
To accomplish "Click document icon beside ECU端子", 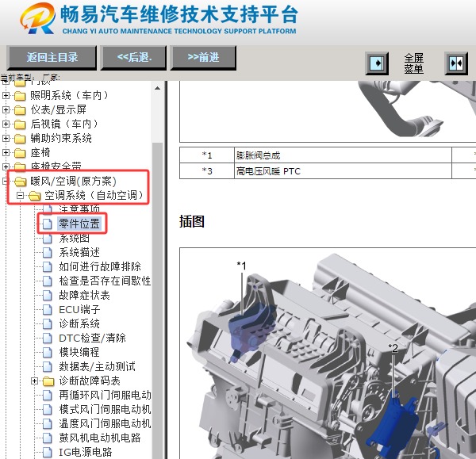I will tap(48, 309).
